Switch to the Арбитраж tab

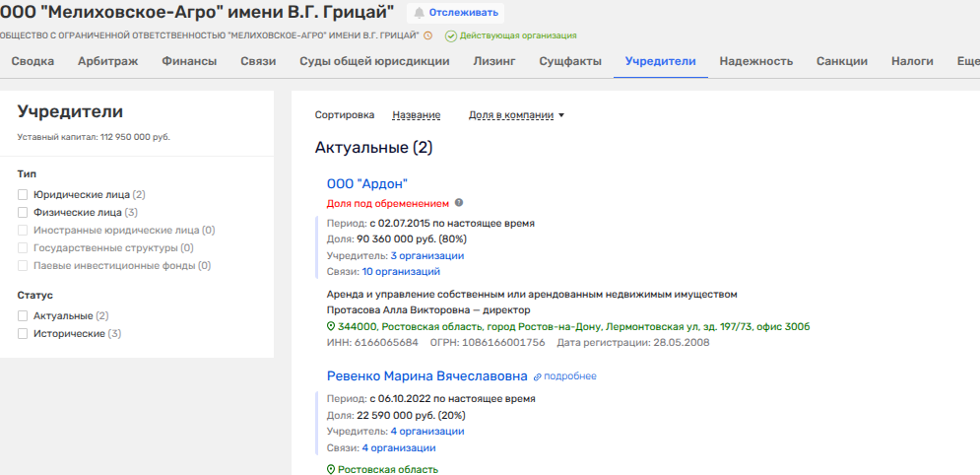[x=107, y=61]
